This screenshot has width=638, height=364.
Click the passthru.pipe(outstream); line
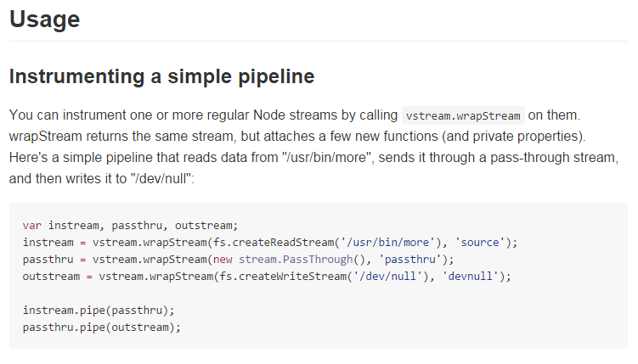102,328
